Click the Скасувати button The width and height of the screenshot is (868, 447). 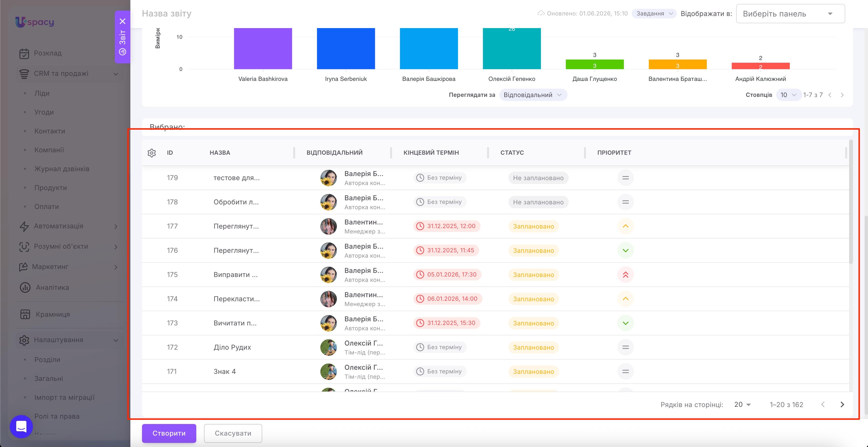233,433
